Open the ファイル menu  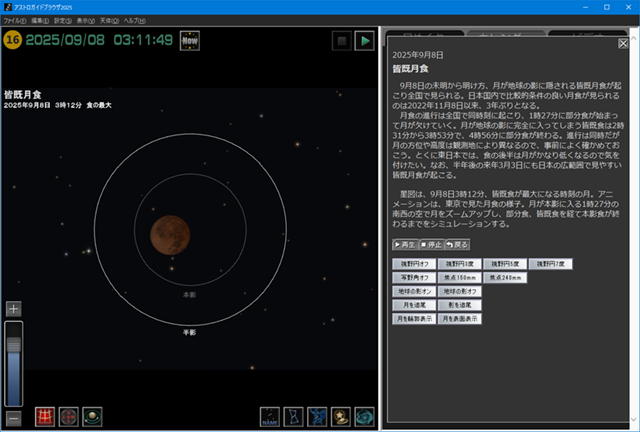[x=14, y=20]
